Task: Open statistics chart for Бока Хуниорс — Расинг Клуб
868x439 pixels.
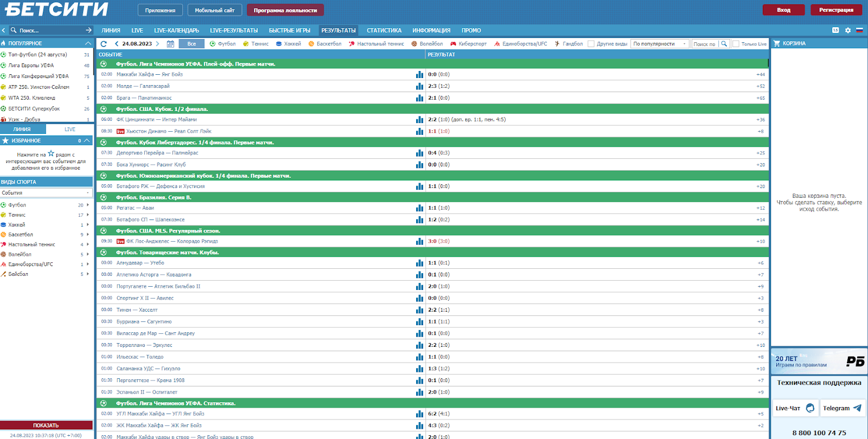Action: click(419, 165)
